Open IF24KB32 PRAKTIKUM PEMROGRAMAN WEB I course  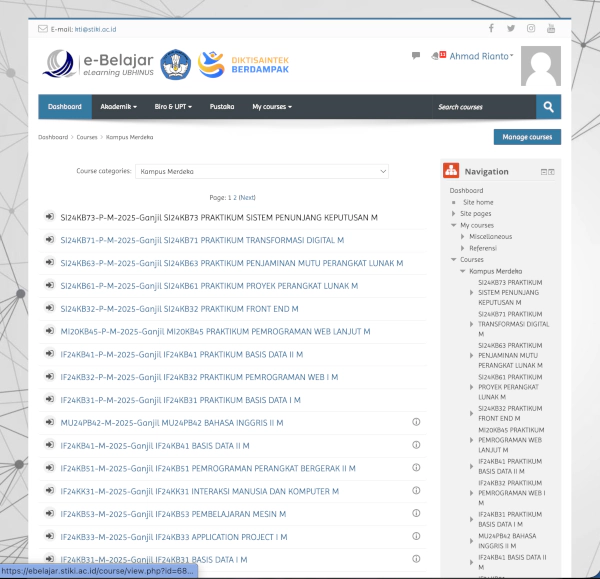[x=199, y=377]
